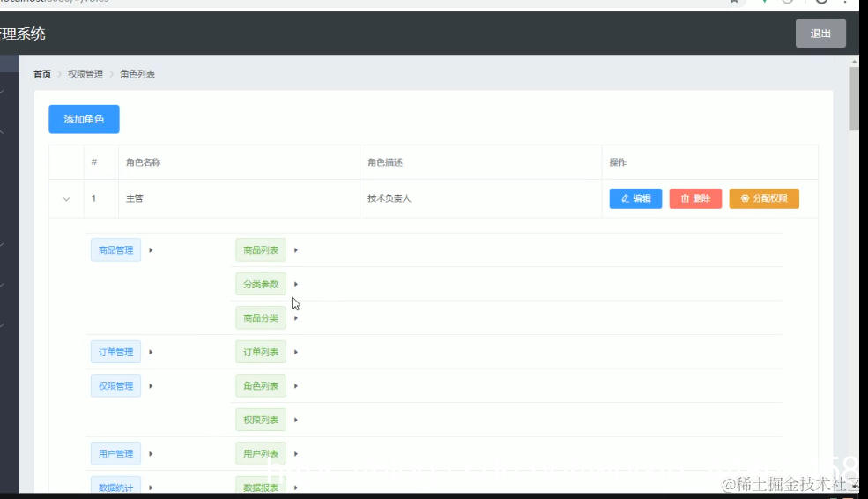Click the 商品管理 permission tag
This screenshot has width=868, height=499.
(115, 250)
